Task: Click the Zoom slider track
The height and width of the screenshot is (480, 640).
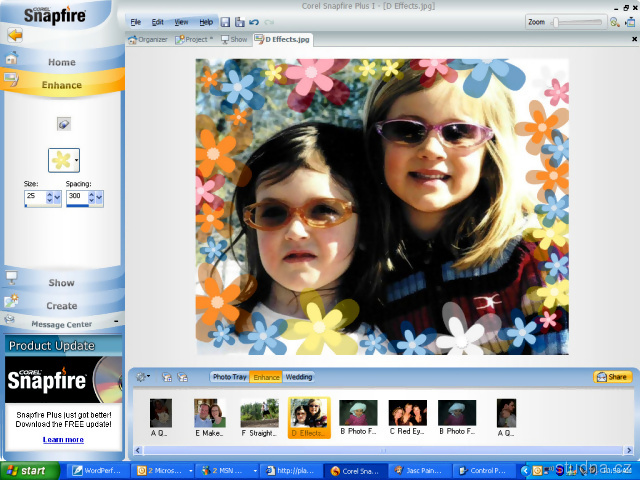Action: pos(578,21)
